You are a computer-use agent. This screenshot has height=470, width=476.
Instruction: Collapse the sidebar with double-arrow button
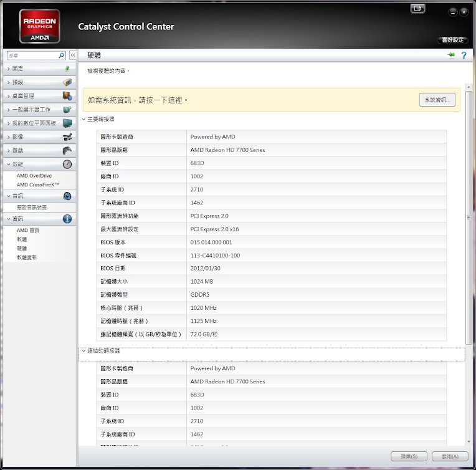pos(72,55)
